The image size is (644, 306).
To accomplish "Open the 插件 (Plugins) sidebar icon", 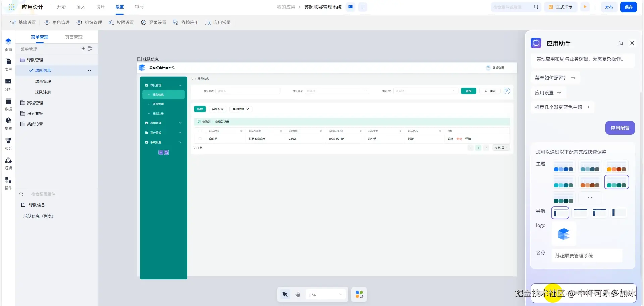I will click(x=8, y=183).
